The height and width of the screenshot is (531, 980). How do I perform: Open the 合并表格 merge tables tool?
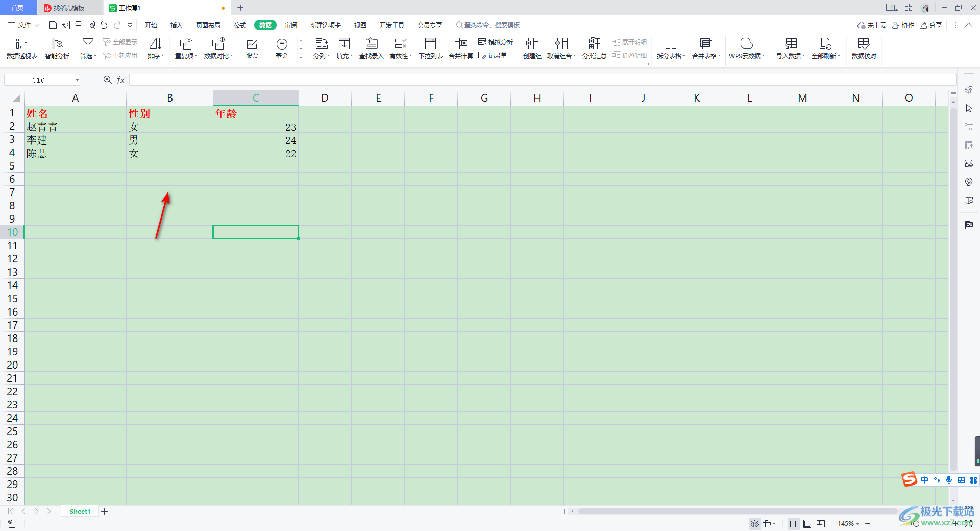point(706,49)
